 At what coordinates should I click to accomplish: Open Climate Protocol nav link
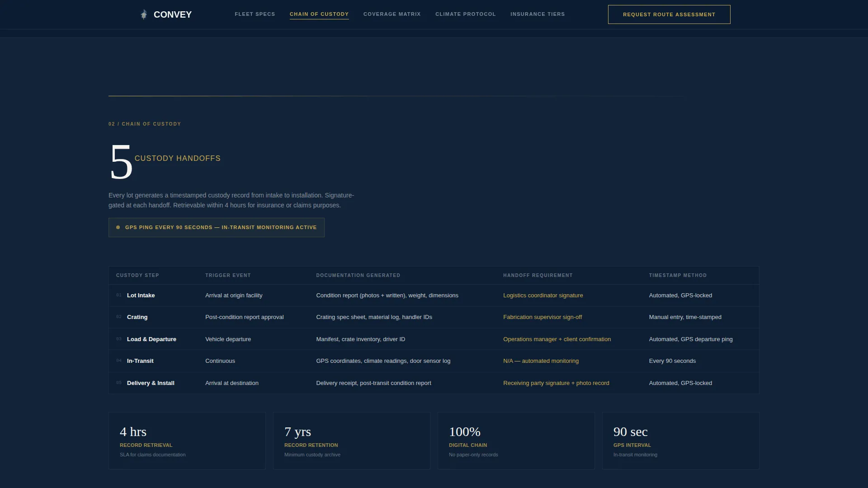[x=466, y=14]
